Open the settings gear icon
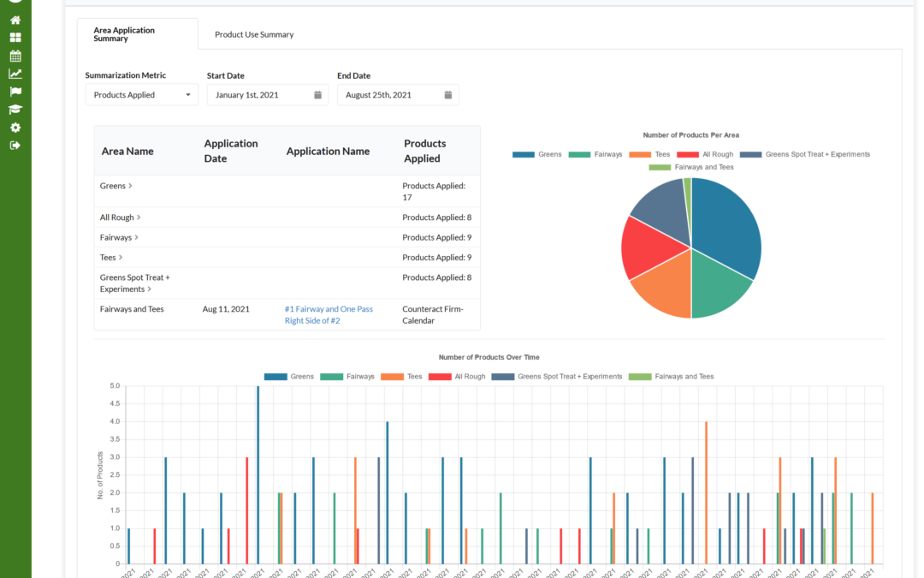This screenshot has width=924, height=578. tap(15, 128)
